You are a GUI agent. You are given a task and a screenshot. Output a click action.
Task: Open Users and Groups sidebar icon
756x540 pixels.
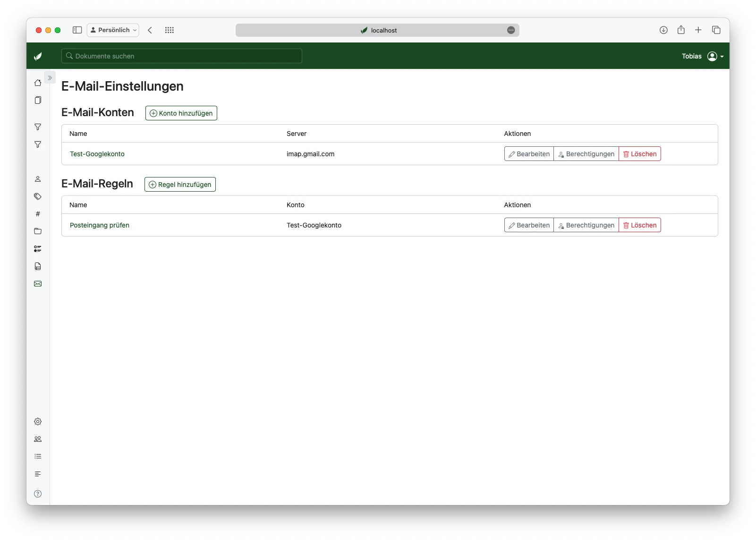[38, 439]
